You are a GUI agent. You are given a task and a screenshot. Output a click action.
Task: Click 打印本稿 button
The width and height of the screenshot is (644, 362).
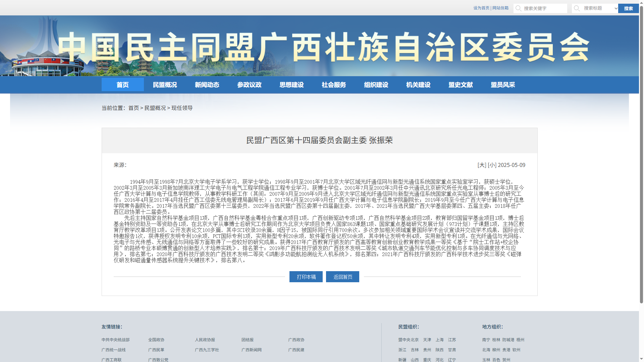[306, 277]
